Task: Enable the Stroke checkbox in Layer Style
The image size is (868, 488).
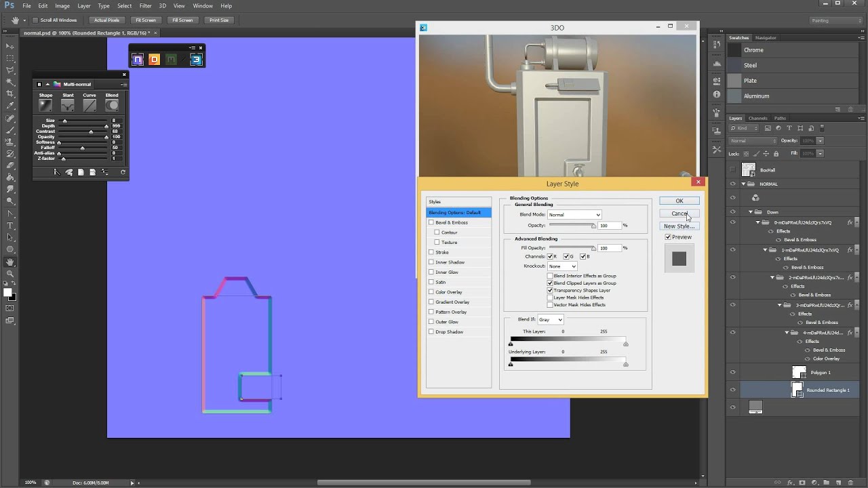Action: point(431,252)
